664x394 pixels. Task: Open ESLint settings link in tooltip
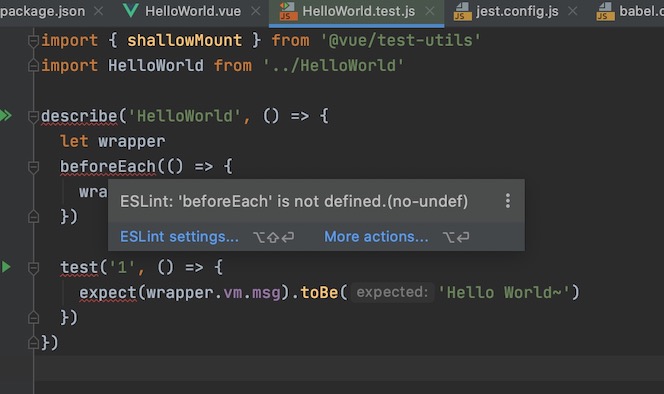[179, 236]
